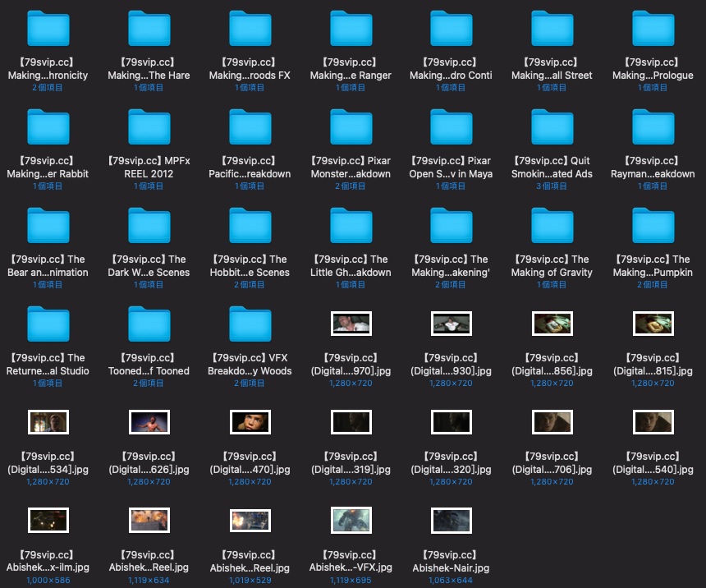The width and height of the screenshot is (706, 588).
Task: Select the (Digital....626).jpg thumbnail
Action: point(149,422)
